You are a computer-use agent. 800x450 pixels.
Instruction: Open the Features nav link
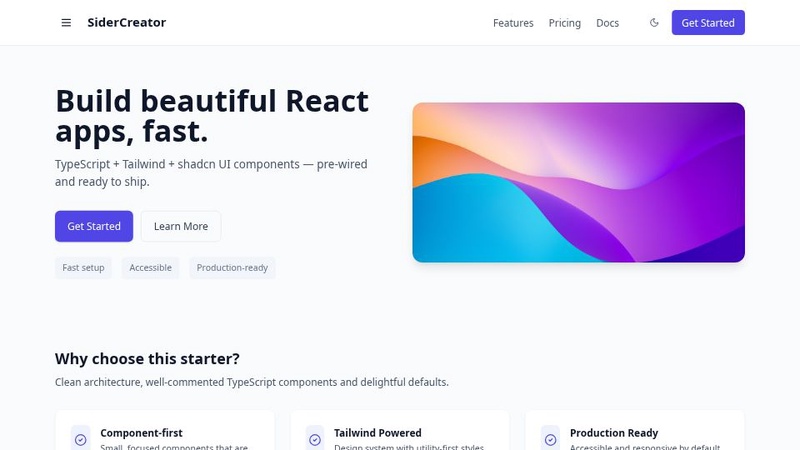pos(513,23)
